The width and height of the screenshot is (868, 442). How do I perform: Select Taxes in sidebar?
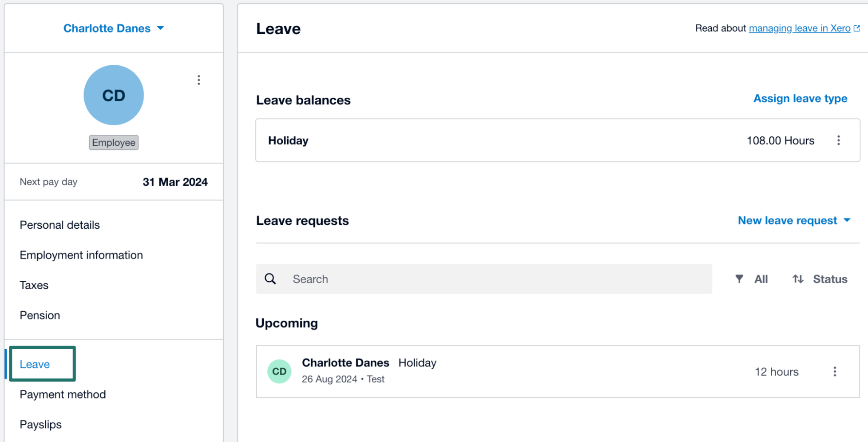[x=34, y=285]
